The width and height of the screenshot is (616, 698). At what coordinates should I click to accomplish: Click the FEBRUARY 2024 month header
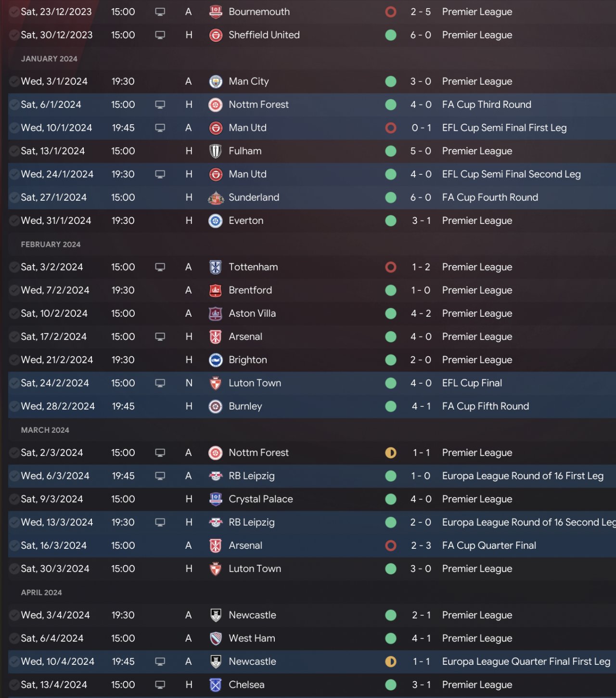(x=51, y=245)
